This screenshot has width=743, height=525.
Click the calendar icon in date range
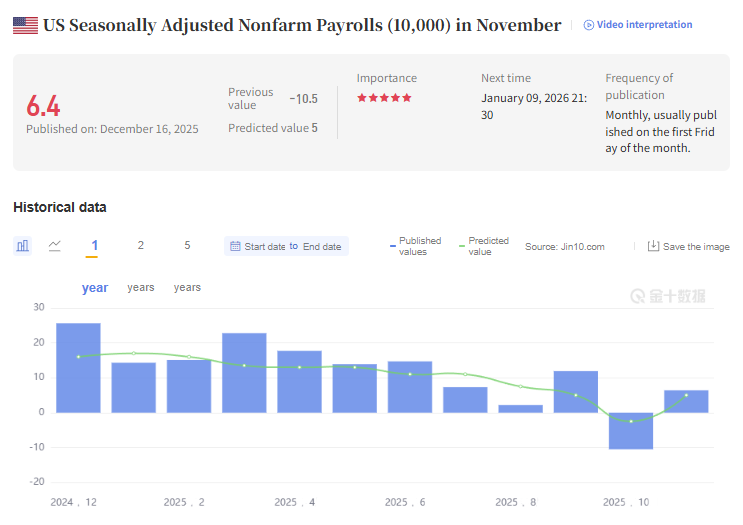[x=235, y=247]
